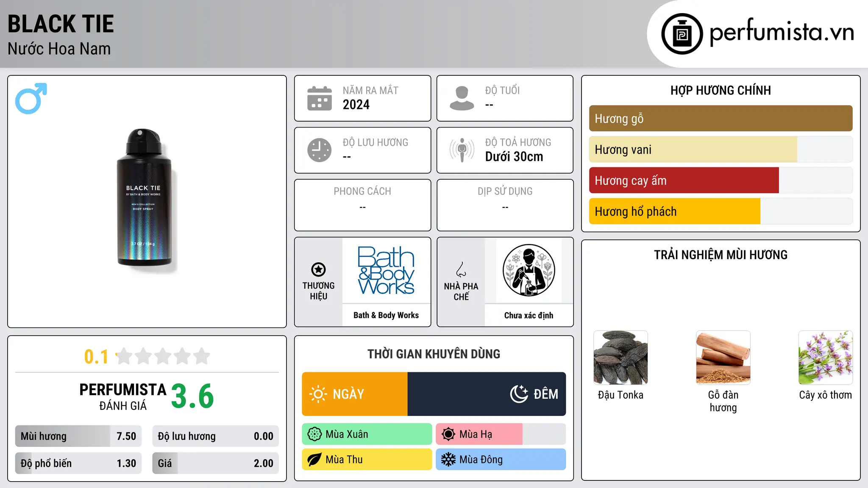Click the Giá score bar
The image size is (868, 488).
pyautogui.click(x=215, y=463)
